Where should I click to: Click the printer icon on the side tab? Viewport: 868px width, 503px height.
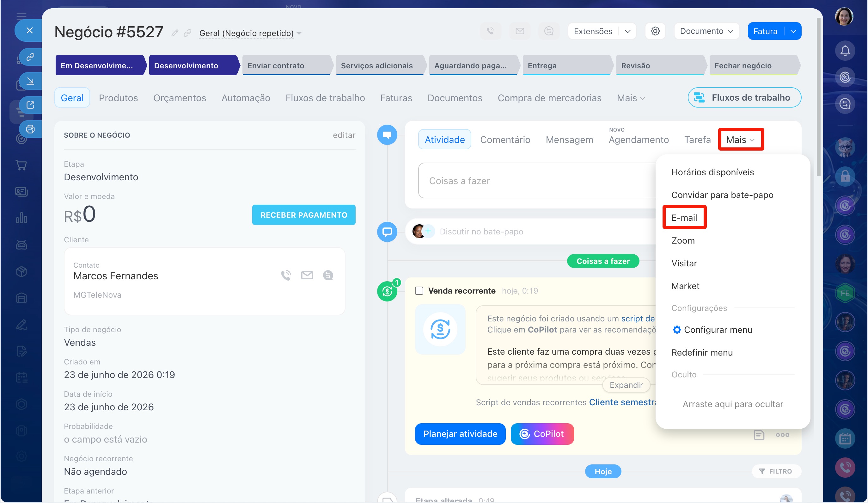tap(30, 129)
